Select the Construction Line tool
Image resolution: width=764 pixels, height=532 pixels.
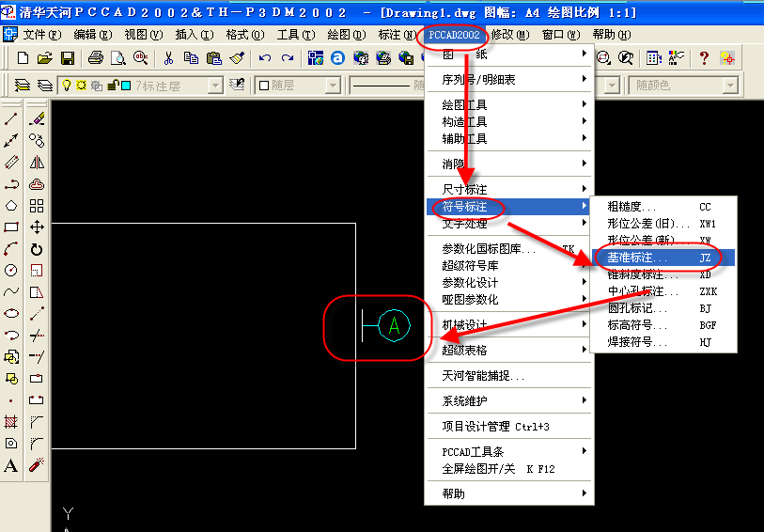pyautogui.click(x=11, y=140)
